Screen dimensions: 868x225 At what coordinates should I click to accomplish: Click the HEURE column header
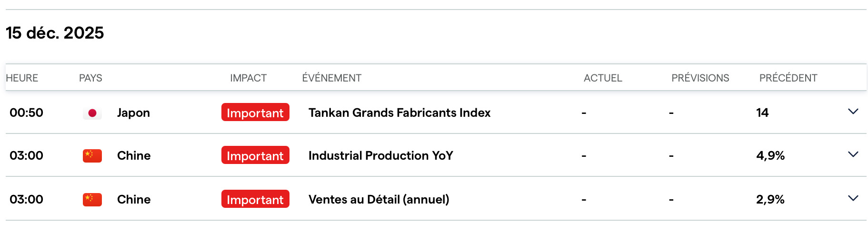click(22, 78)
